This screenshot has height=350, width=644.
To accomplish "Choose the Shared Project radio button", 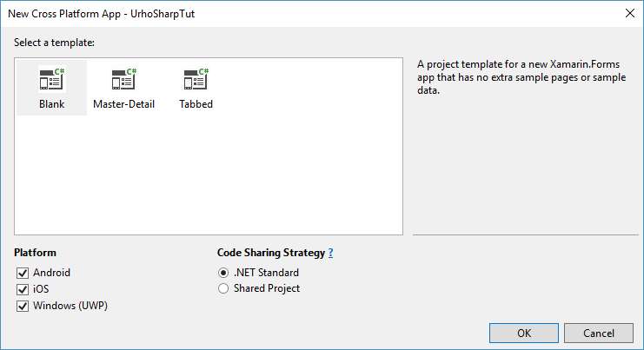I will pos(223,288).
